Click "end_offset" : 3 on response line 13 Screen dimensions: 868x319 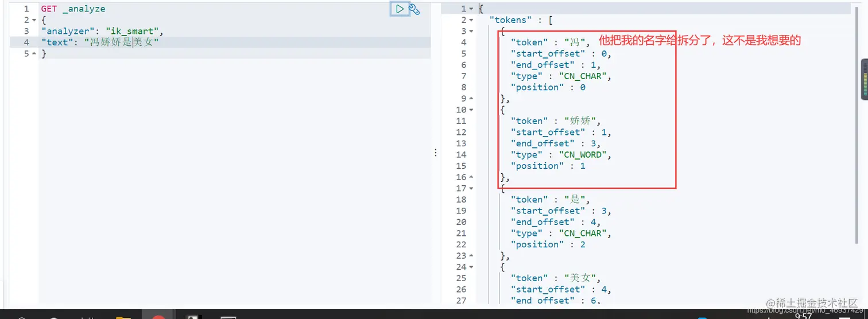pos(556,143)
